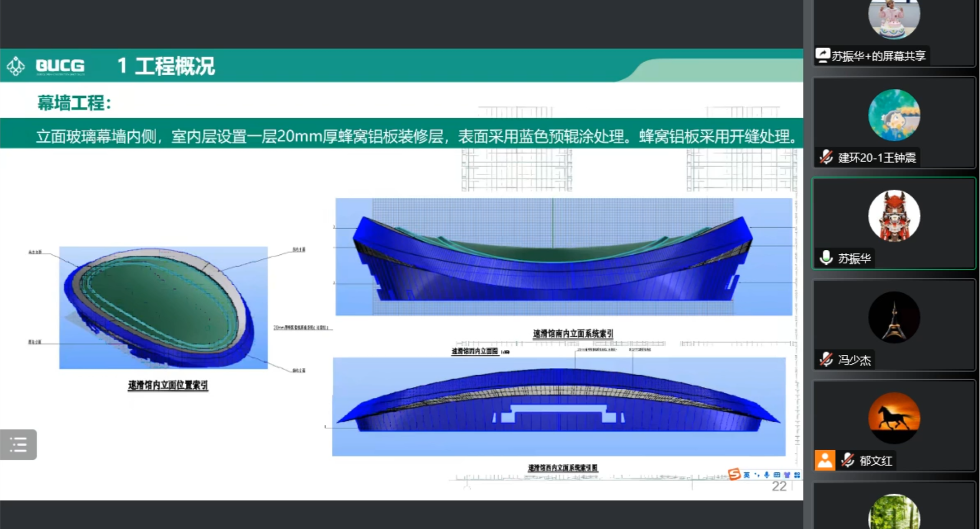Click the Sogou input method logo
Screen dimensions: 980x529
[x=734, y=474]
